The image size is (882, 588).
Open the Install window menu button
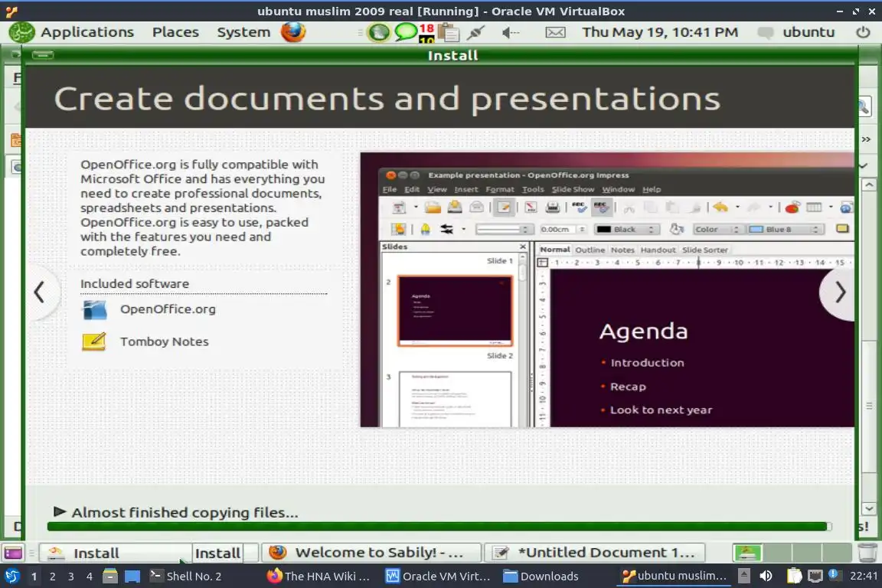(43, 54)
